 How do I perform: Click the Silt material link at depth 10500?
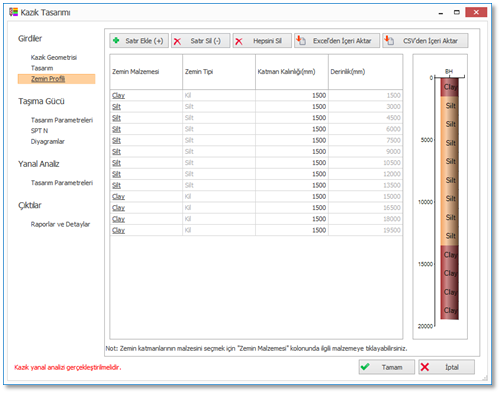(116, 163)
